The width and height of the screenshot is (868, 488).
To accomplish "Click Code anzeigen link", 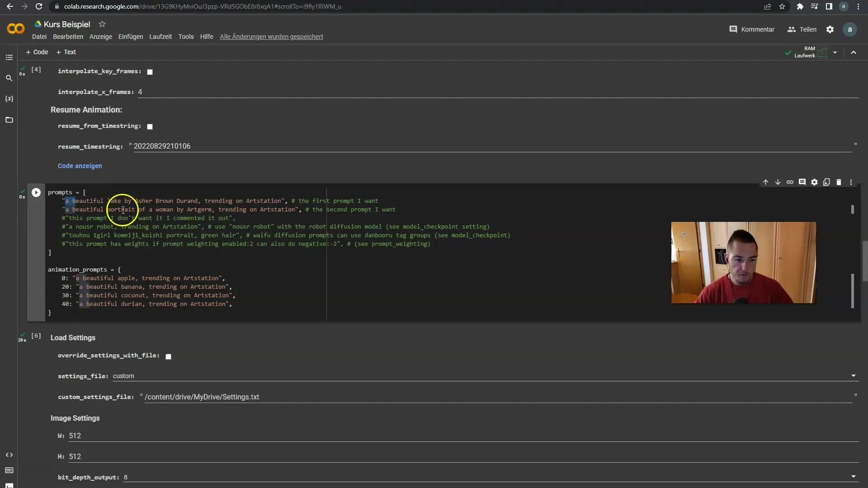I will 80,166.
